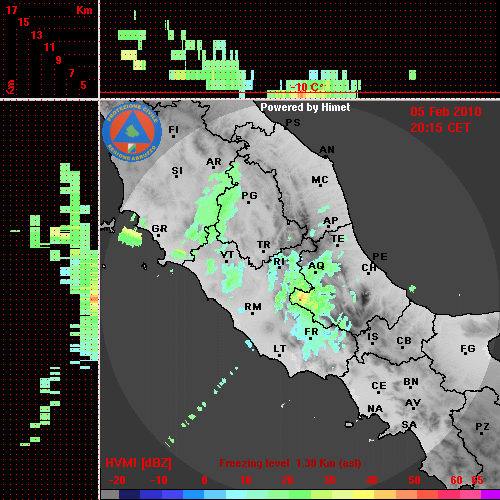Pick the LT city label
Viewport: 500px width, 500px height.
tap(280, 349)
